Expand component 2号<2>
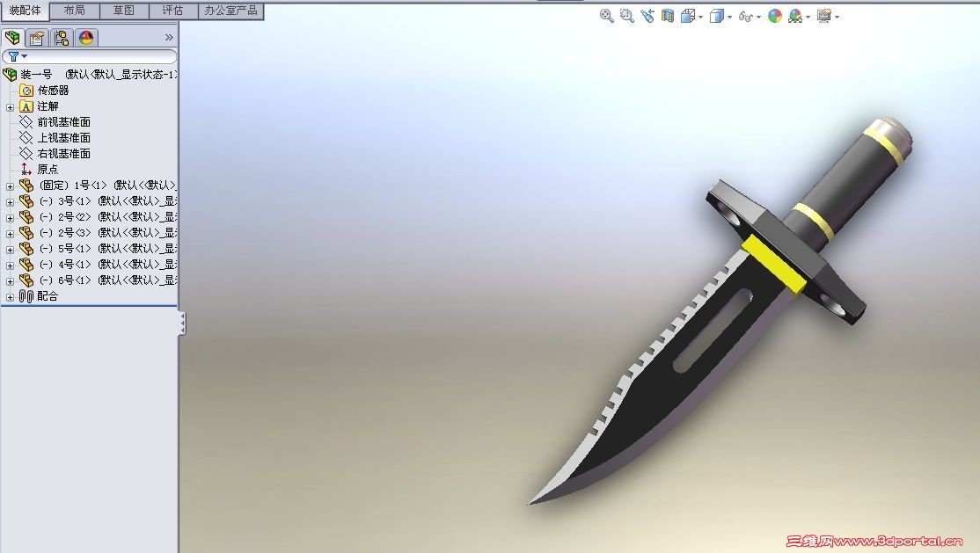 [10, 218]
